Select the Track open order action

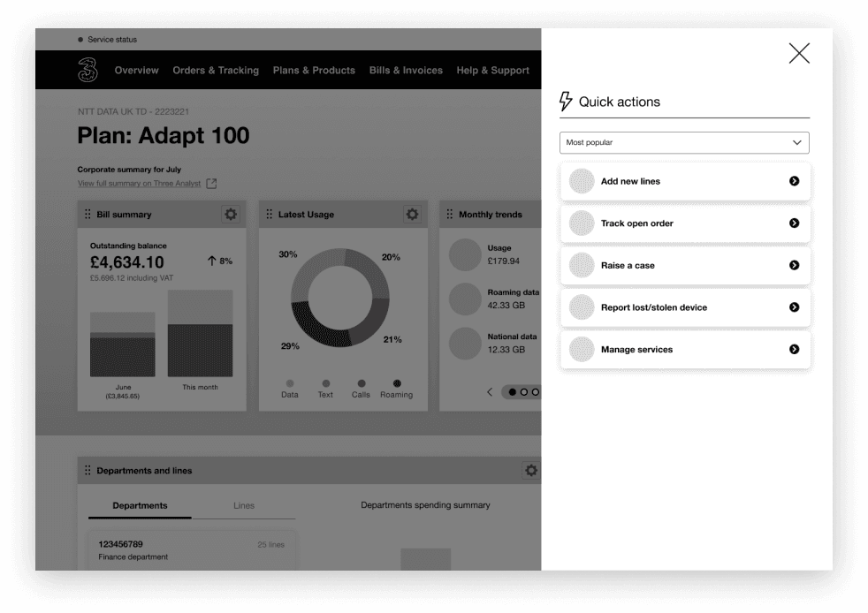(685, 223)
